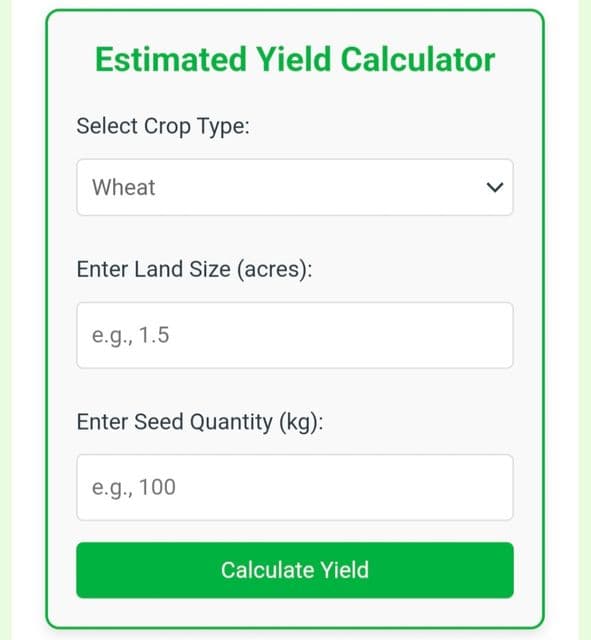Click the downward caret next to Wheat
The image size is (591, 640).
[495, 187]
